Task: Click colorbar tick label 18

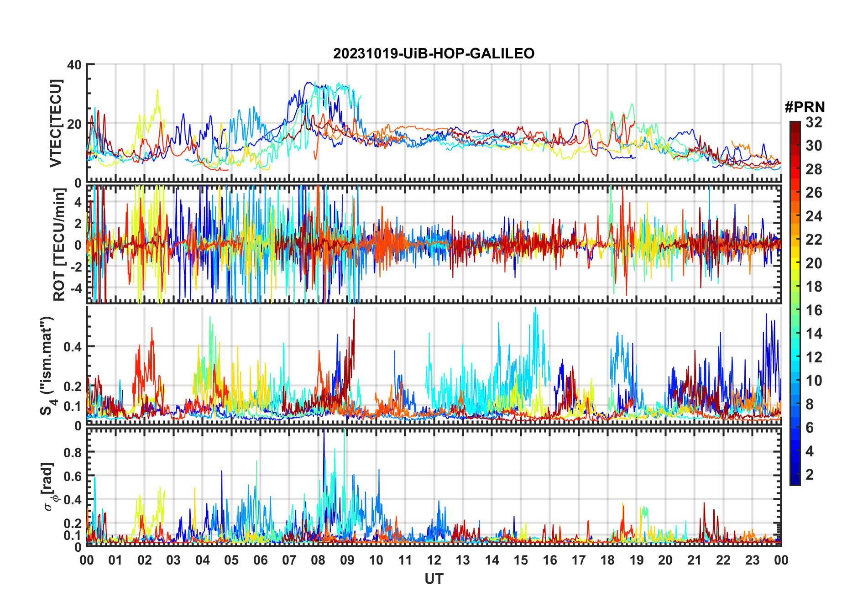Action: (x=814, y=287)
